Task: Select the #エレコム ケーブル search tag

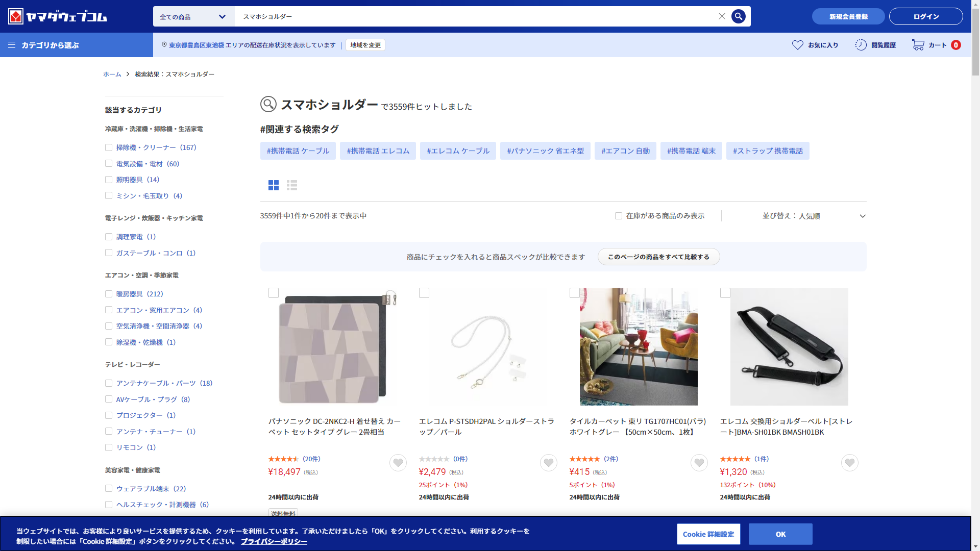Action: tap(458, 151)
